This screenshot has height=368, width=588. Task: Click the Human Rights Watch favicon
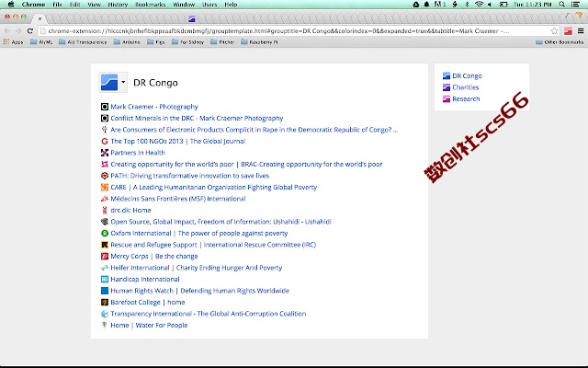click(x=105, y=291)
